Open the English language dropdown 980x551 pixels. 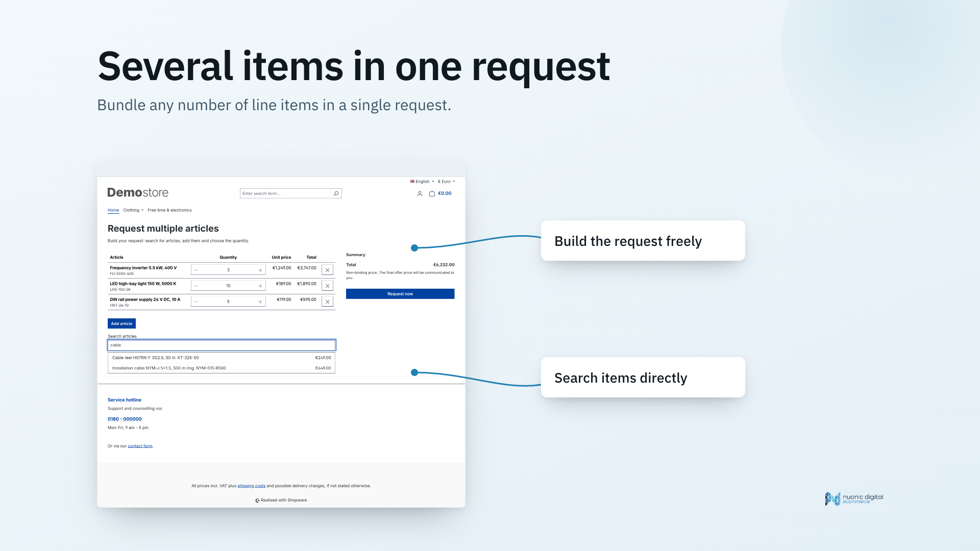tap(422, 182)
